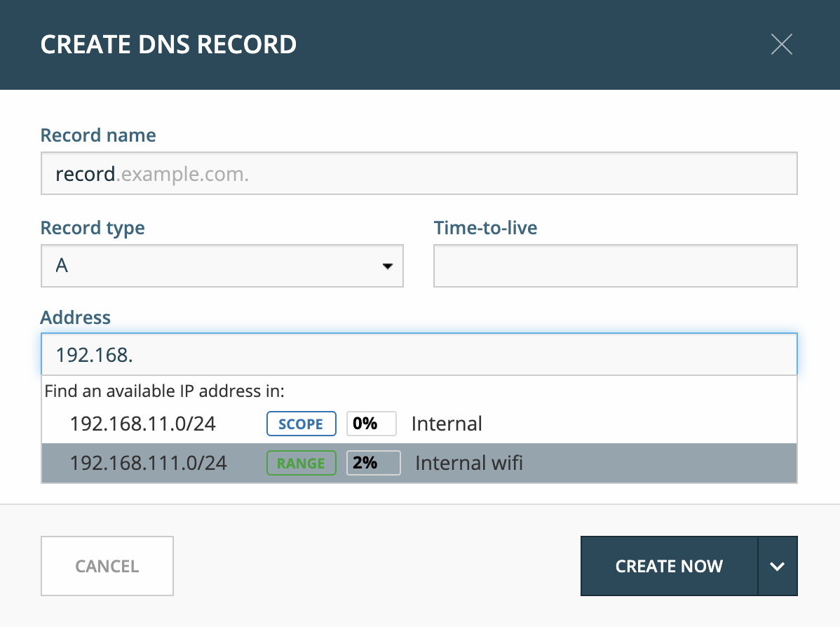Choose the Internal wifi entry

click(469, 463)
